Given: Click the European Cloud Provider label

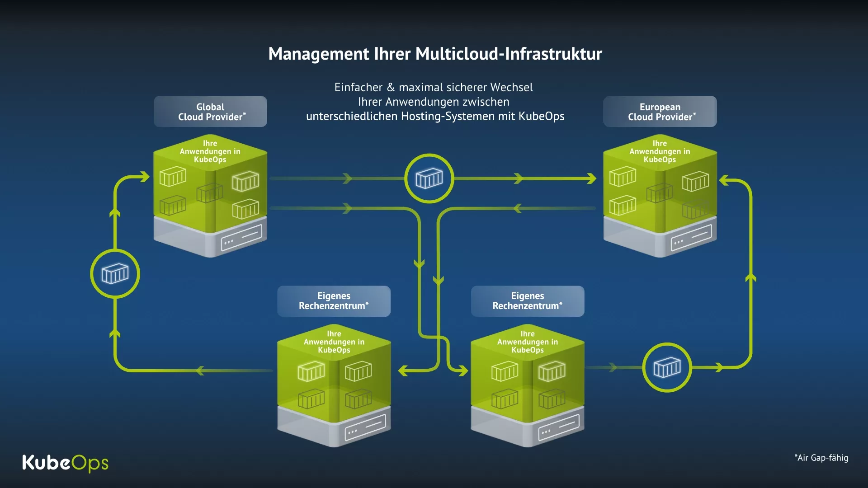Looking at the screenshot, I should point(660,112).
